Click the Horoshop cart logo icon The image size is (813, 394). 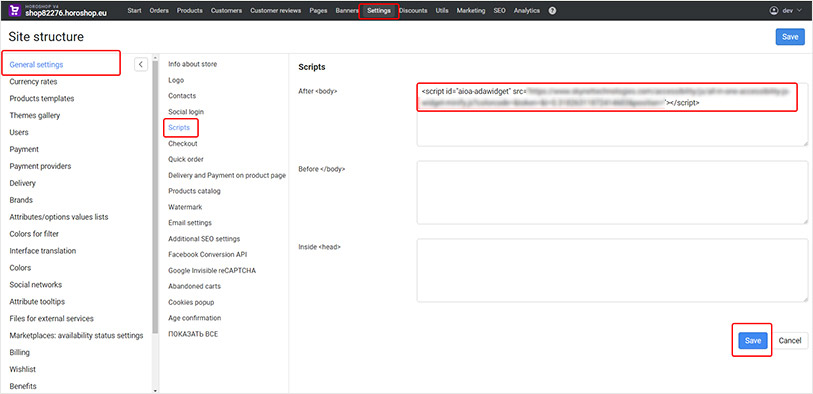tap(15, 10)
